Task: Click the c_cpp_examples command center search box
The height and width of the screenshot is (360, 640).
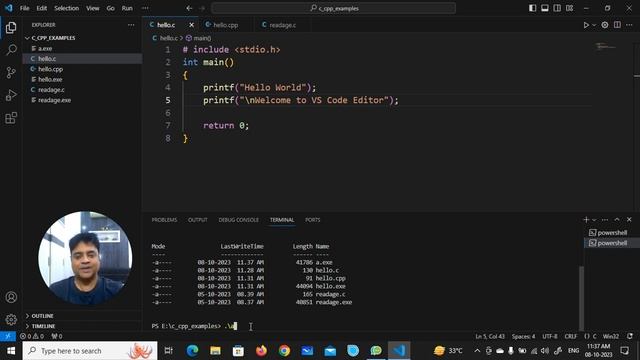Action: [x=333, y=8]
